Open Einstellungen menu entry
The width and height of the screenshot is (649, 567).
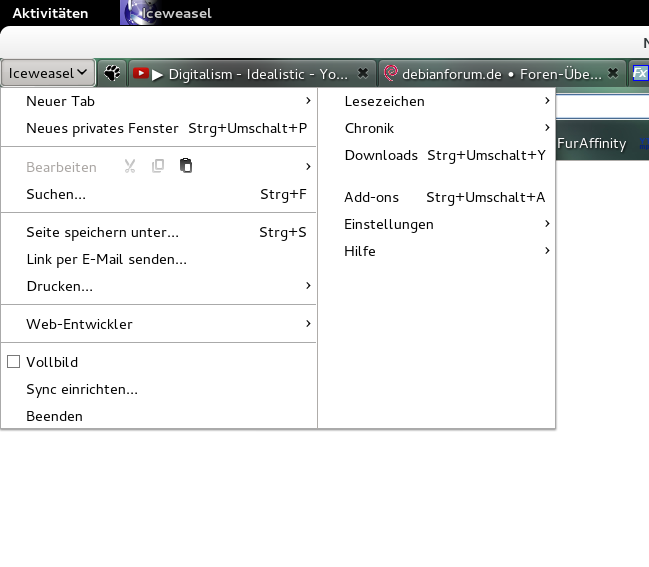pos(437,224)
